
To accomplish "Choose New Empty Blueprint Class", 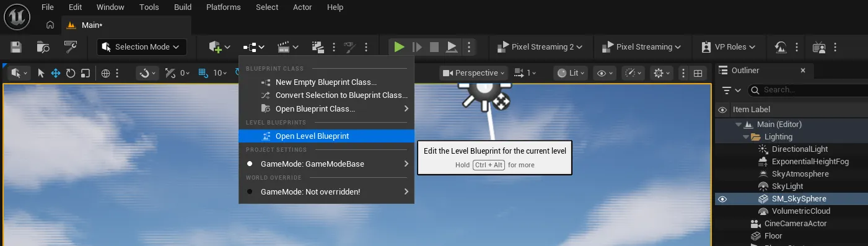I will pyautogui.click(x=326, y=82).
